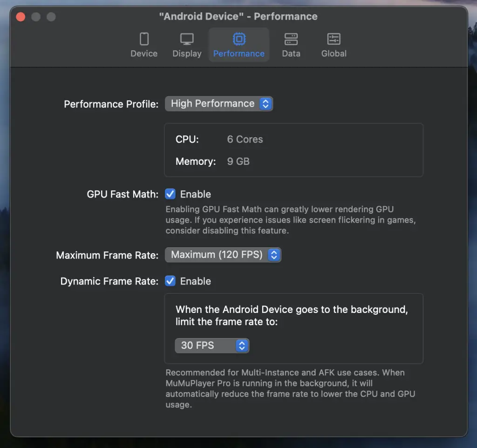Click the storage drive icon for Data

(x=291, y=39)
